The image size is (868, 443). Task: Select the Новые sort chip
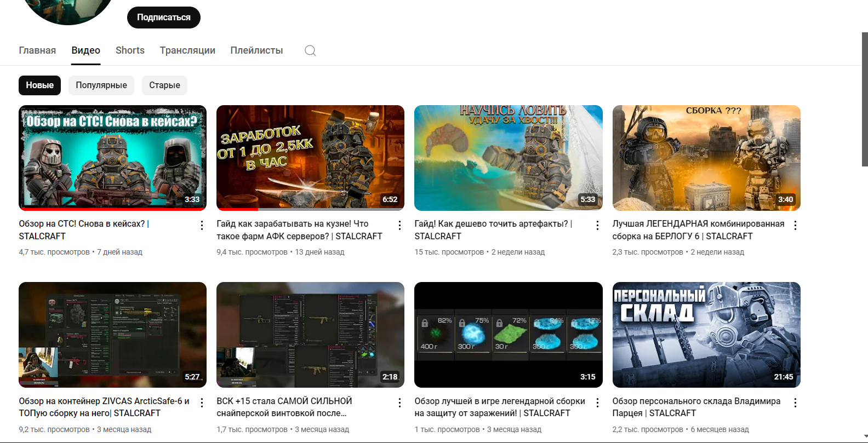tap(40, 85)
